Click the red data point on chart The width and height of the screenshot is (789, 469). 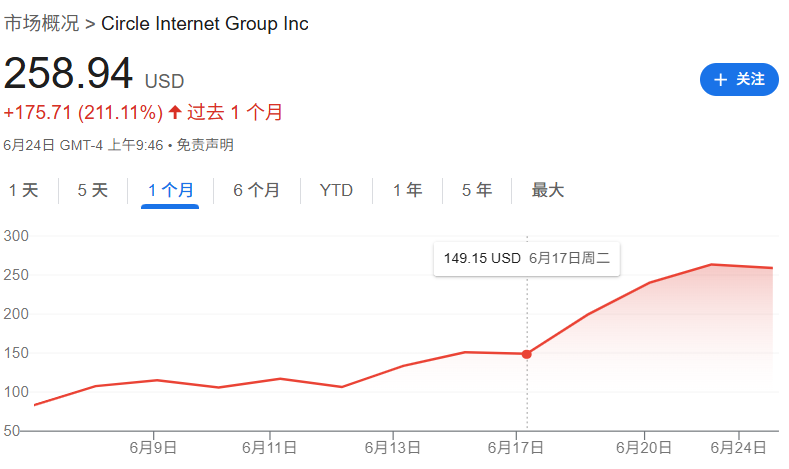(526, 354)
